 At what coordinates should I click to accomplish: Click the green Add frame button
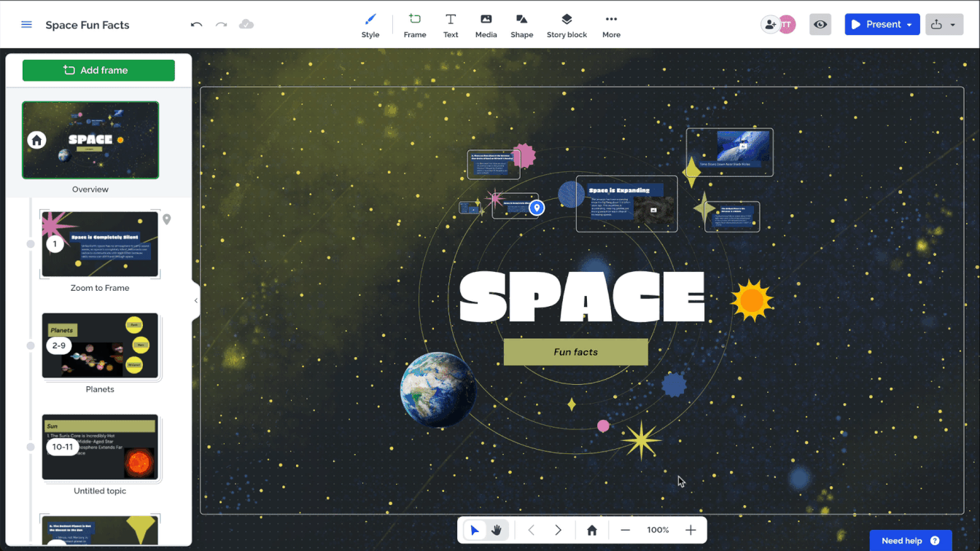98,71
